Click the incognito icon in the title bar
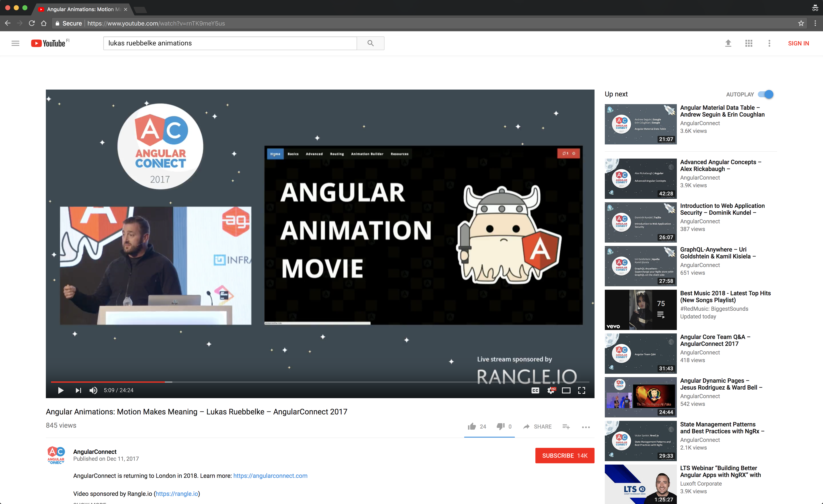 [815, 8]
